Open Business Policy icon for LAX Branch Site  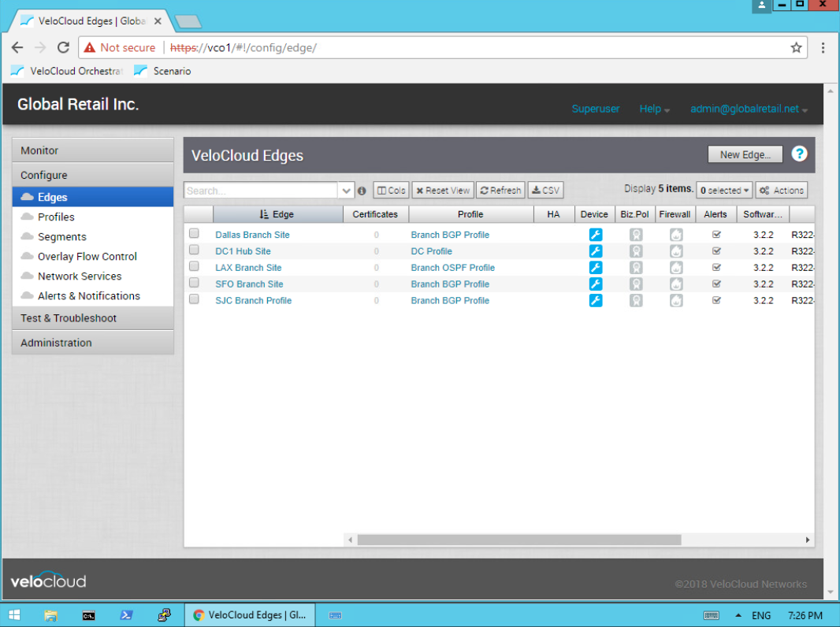coord(636,268)
